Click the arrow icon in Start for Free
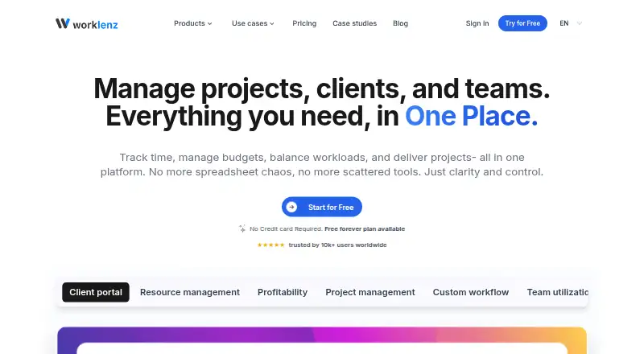 click(x=291, y=207)
